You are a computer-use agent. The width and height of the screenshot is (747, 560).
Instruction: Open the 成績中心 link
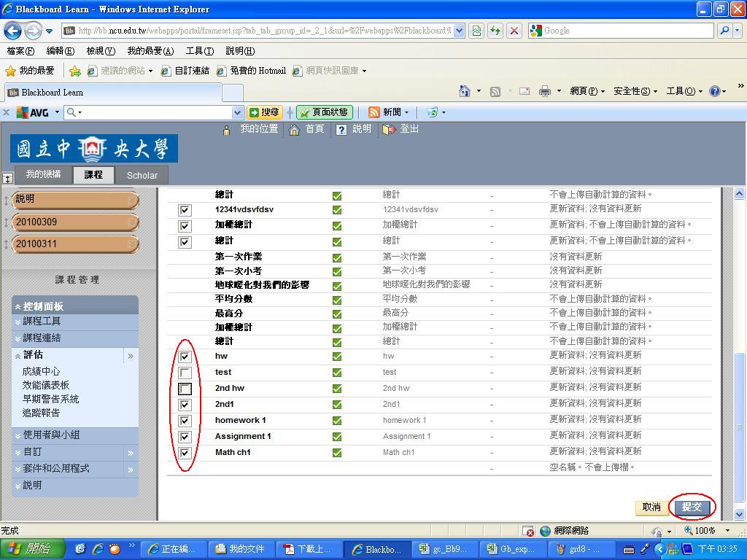coord(41,371)
